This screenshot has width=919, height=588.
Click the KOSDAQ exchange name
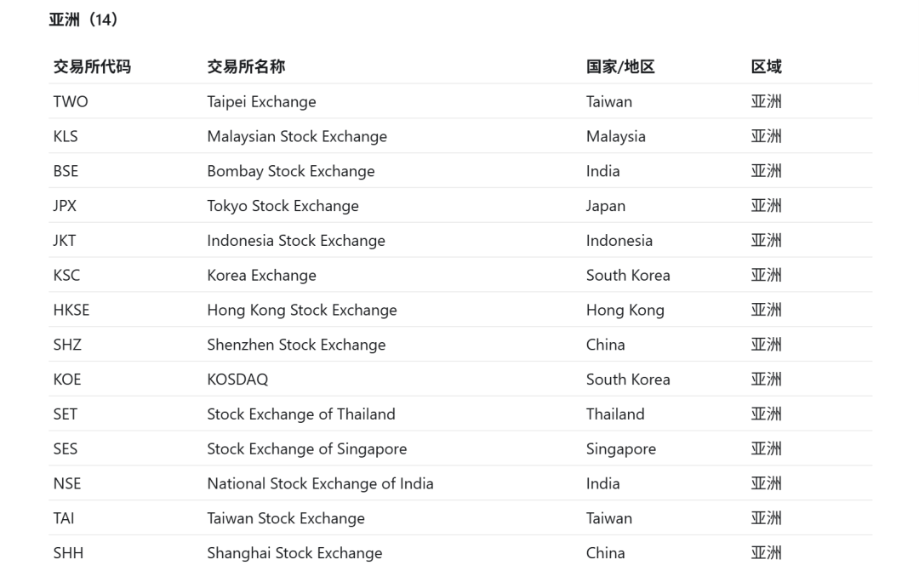pos(237,380)
